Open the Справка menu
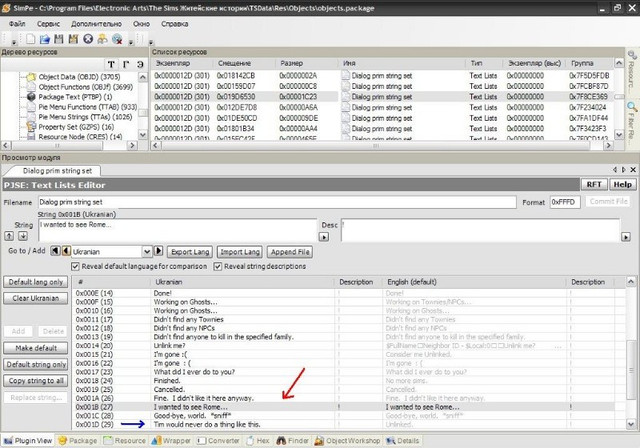 tap(174, 24)
